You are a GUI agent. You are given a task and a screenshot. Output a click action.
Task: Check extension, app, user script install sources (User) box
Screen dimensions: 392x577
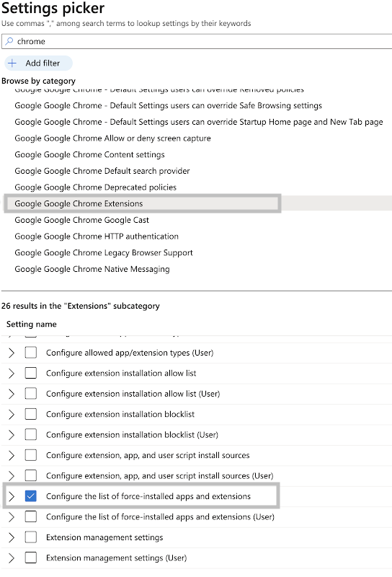(x=31, y=476)
